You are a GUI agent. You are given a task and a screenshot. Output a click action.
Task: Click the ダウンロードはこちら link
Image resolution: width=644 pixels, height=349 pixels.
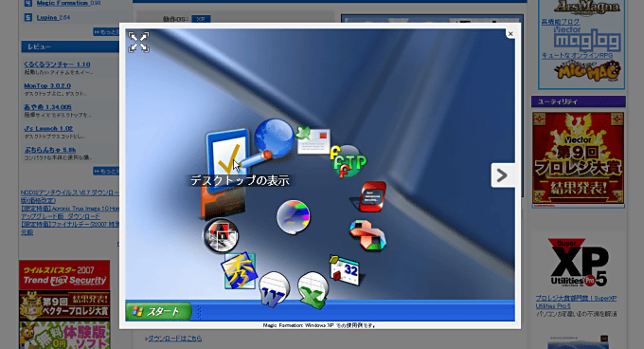[174, 339]
